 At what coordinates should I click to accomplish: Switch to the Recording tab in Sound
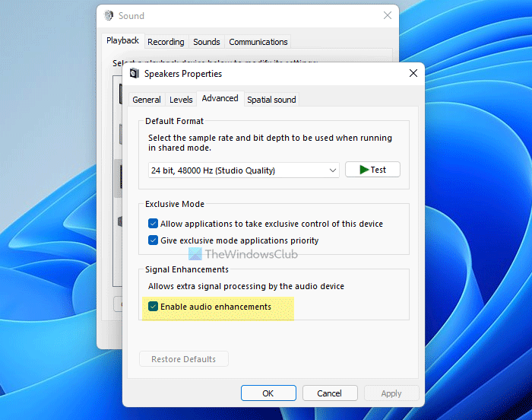pos(166,42)
